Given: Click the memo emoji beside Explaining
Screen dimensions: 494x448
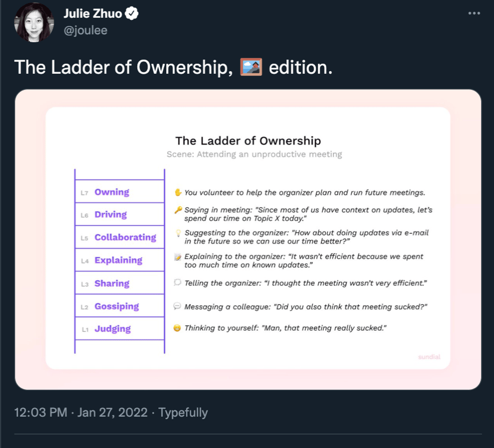Looking at the screenshot, I should (178, 257).
